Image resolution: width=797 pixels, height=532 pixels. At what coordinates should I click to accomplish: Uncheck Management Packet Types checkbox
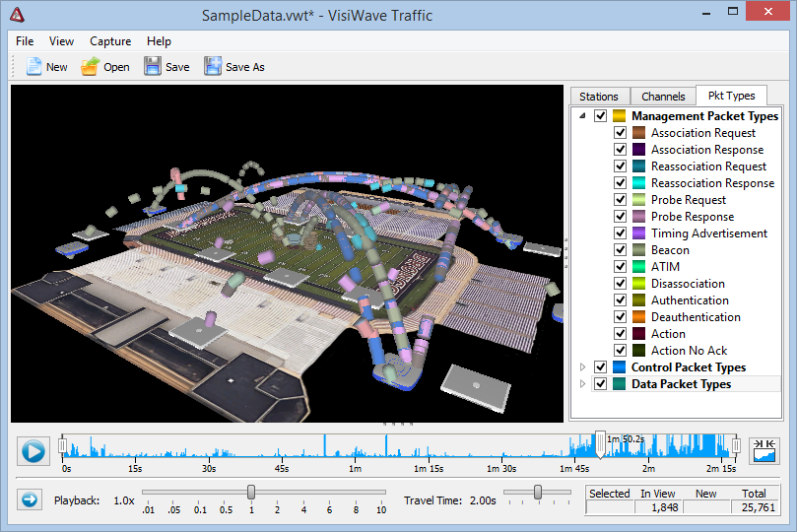click(600, 116)
